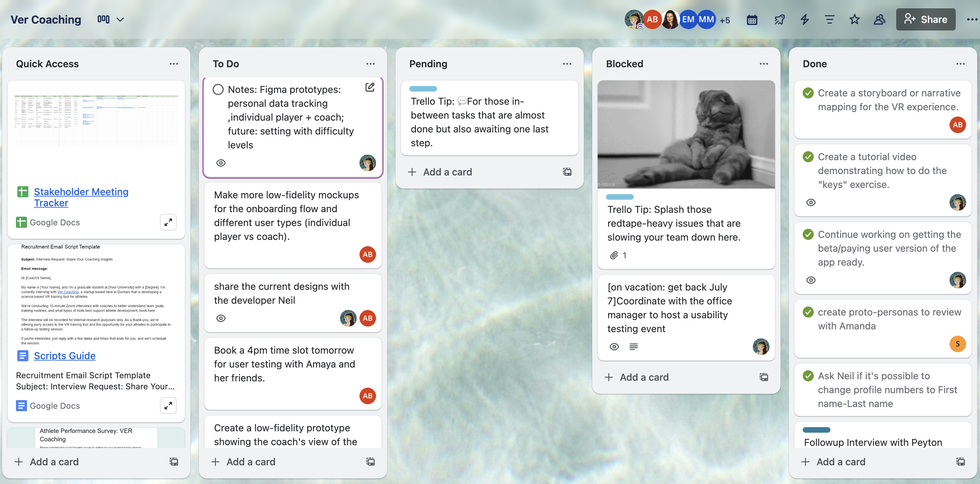The width and height of the screenshot is (980, 484).
Task: Mark Figma prototypes notes card complete
Action: pyautogui.click(x=218, y=89)
